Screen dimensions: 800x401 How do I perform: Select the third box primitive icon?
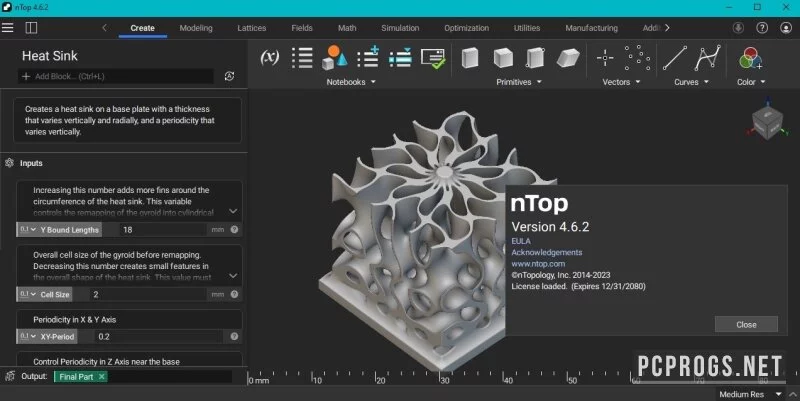(x=535, y=58)
